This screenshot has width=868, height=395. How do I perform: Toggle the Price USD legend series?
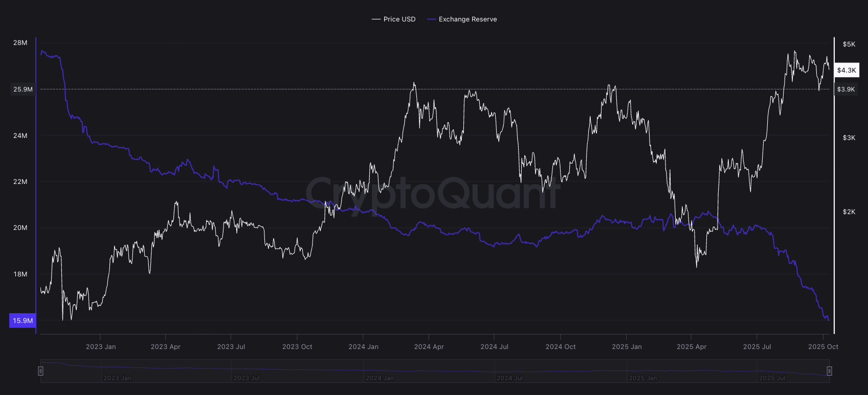click(399, 19)
